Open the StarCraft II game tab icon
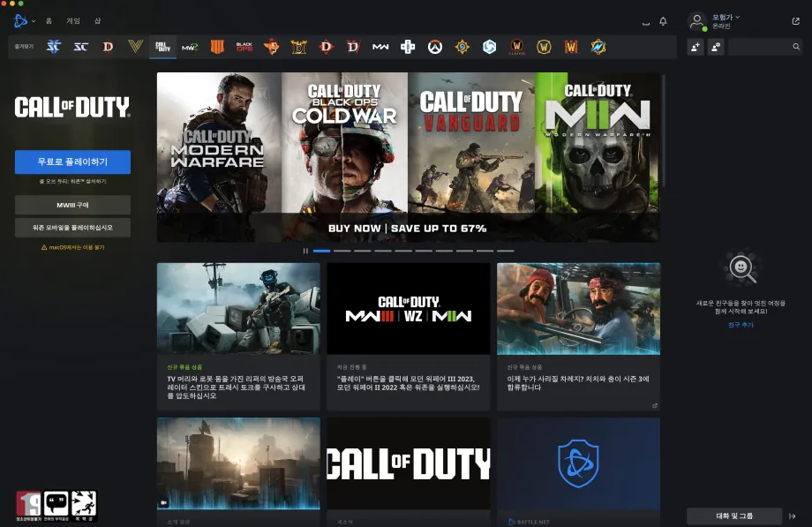The image size is (812, 527). pyautogui.click(x=53, y=47)
